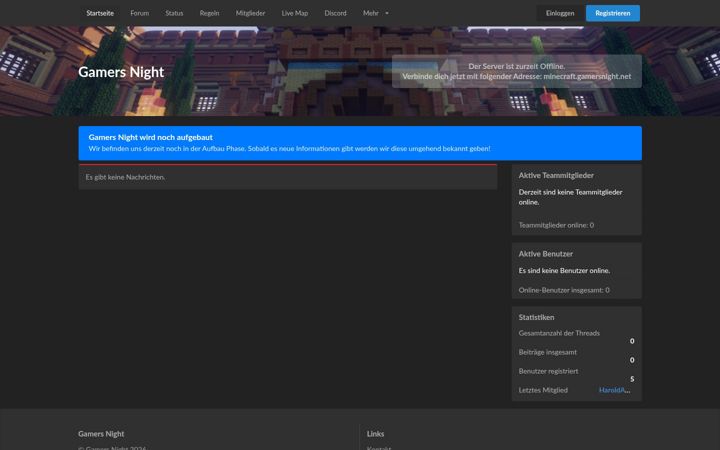Click the 'Online-Benutzer insgesamt: 0' text

(x=564, y=290)
